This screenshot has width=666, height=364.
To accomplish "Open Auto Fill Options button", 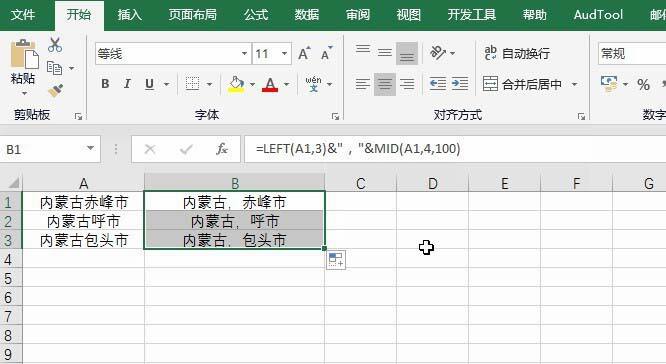I will pos(336,260).
